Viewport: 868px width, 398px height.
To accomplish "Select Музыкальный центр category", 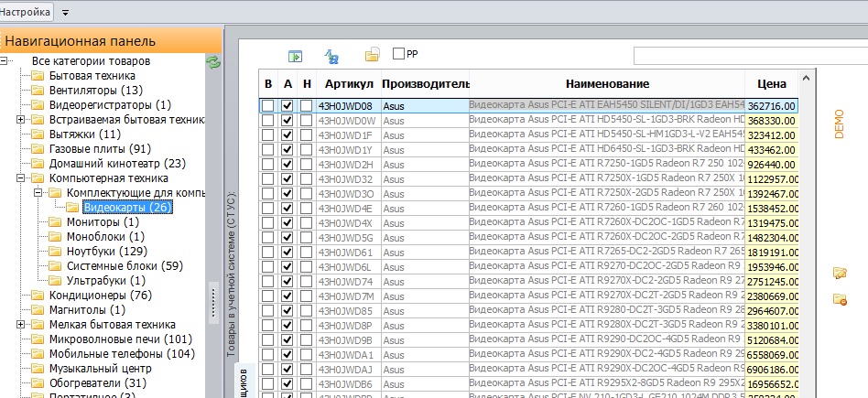I will pyautogui.click(x=100, y=368).
